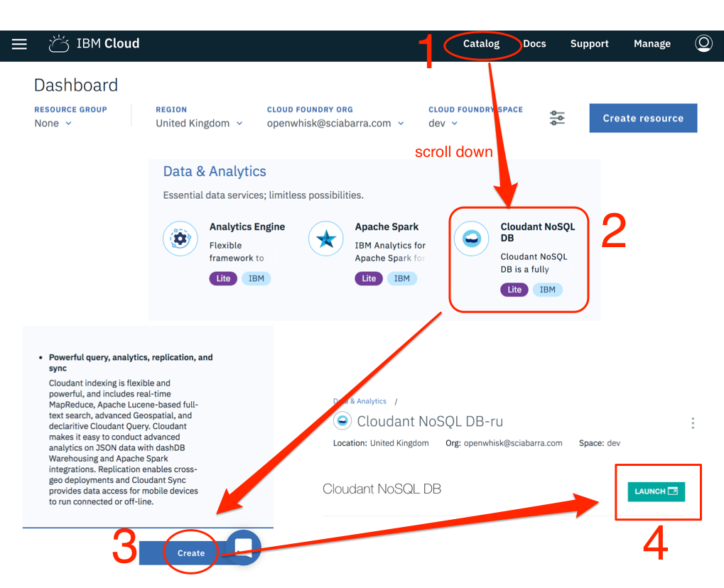The height and width of the screenshot is (588, 724).
Task: Click the IBM tag on Apache Spark
Action: (401, 278)
